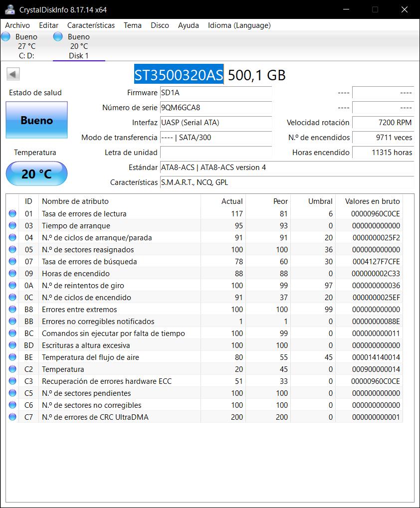Minimize the CrystalDiskInfo window
The image size is (420, 508).
tap(346, 9)
